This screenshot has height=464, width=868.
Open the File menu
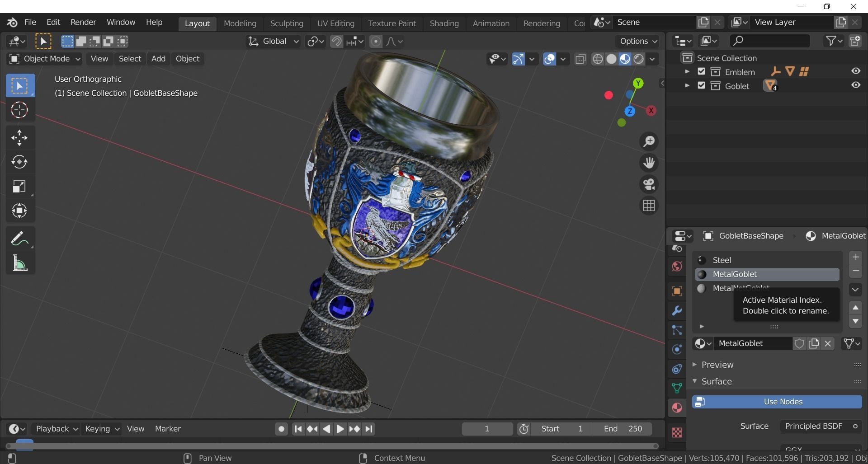click(30, 22)
